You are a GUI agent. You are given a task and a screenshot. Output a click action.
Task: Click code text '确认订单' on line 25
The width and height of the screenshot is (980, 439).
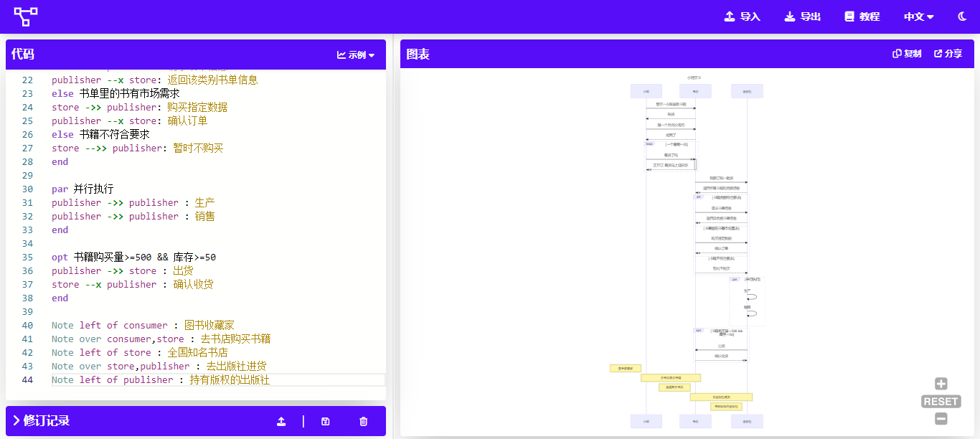pos(187,121)
